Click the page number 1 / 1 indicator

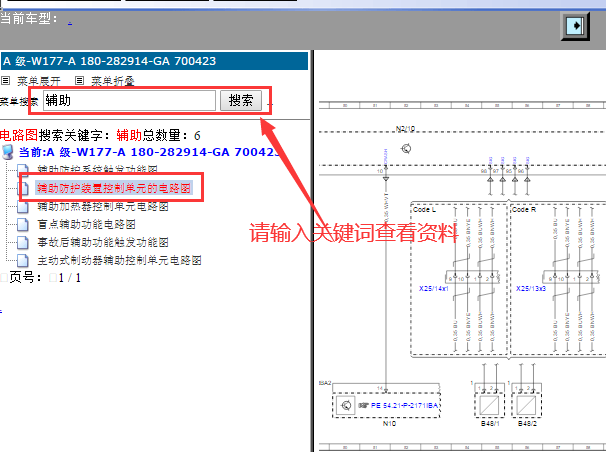[70, 278]
